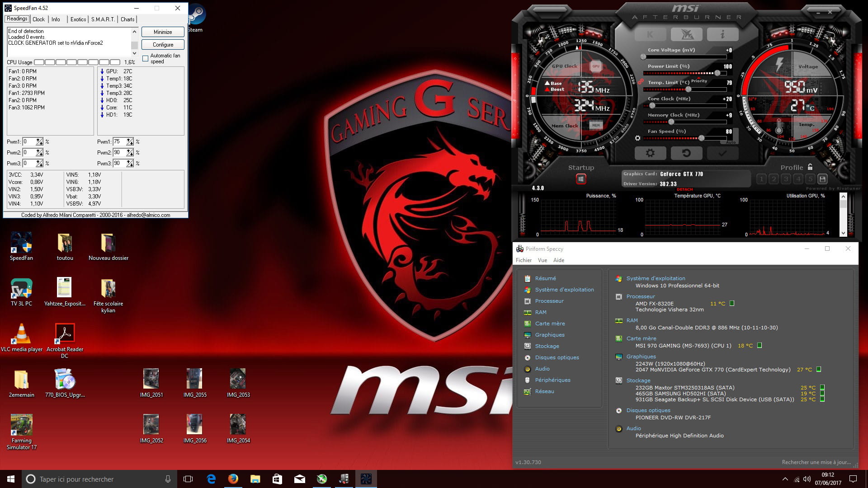Image resolution: width=868 pixels, height=488 pixels.
Task: Open the S.M.A.R.T. tab in SpeedFan
Action: 103,19
